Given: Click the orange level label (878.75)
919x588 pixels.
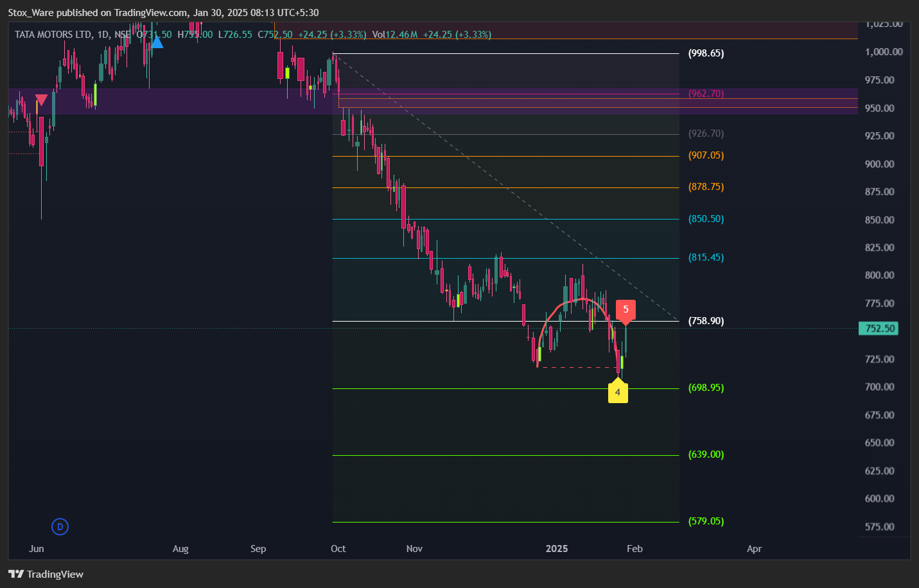Looking at the screenshot, I should 706,187.
